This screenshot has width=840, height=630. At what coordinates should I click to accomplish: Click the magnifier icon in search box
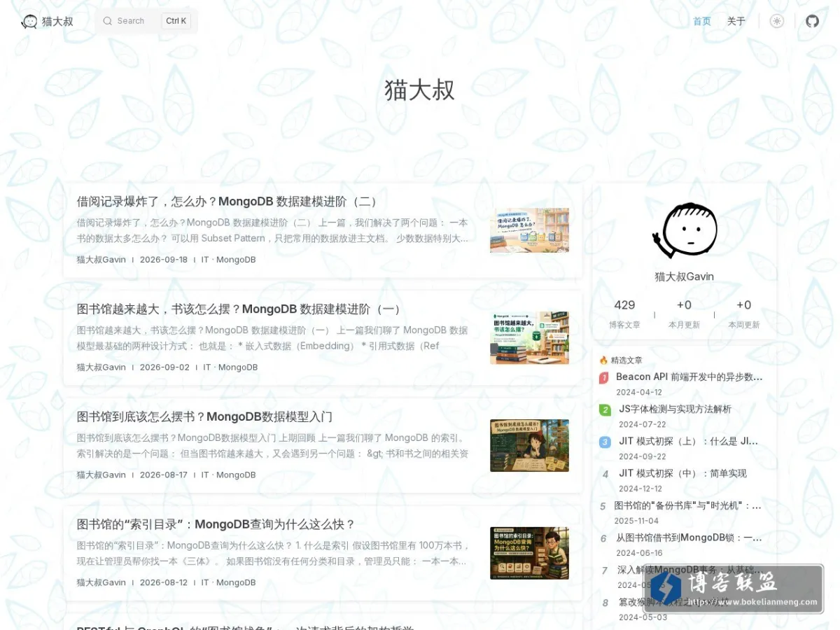coord(108,21)
